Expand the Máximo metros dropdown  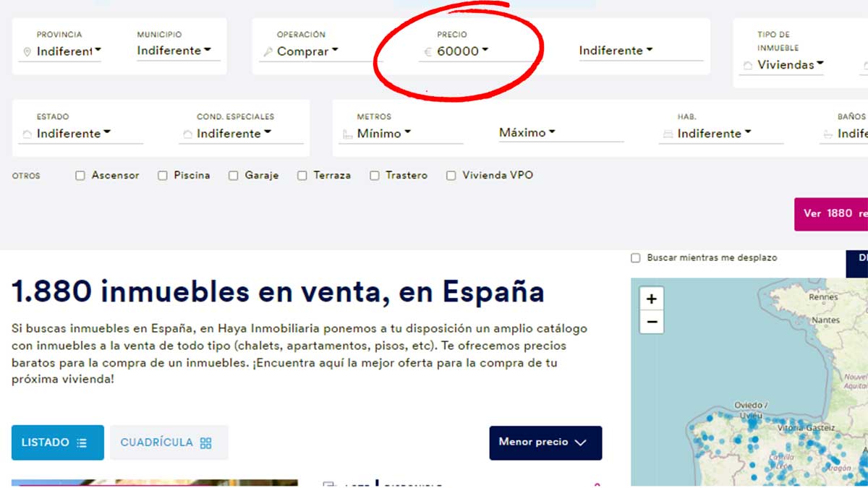tap(527, 133)
